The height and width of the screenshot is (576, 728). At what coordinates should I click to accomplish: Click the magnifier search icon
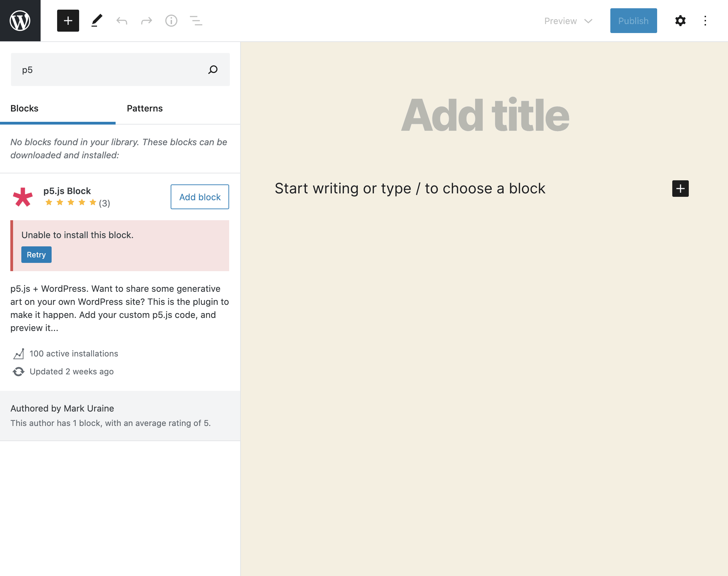213,70
